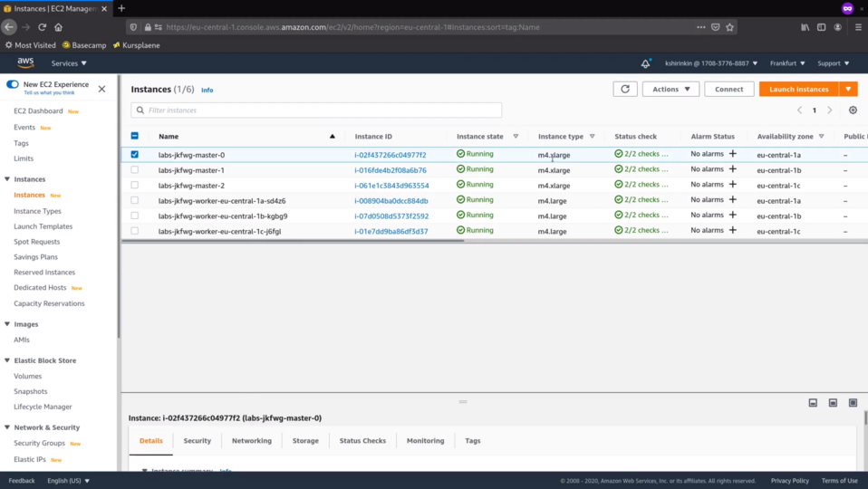Select worker-eu-central-1a-sd4z6 checkbox

pyautogui.click(x=134, y=200)
